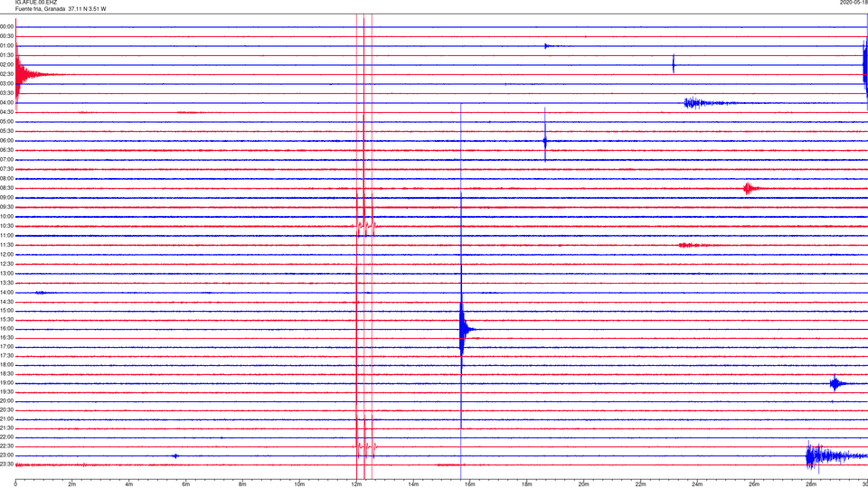Select the 11:30 trace time label
The image size is (868, 488).
pyautogui.click(x=7, y=245)
